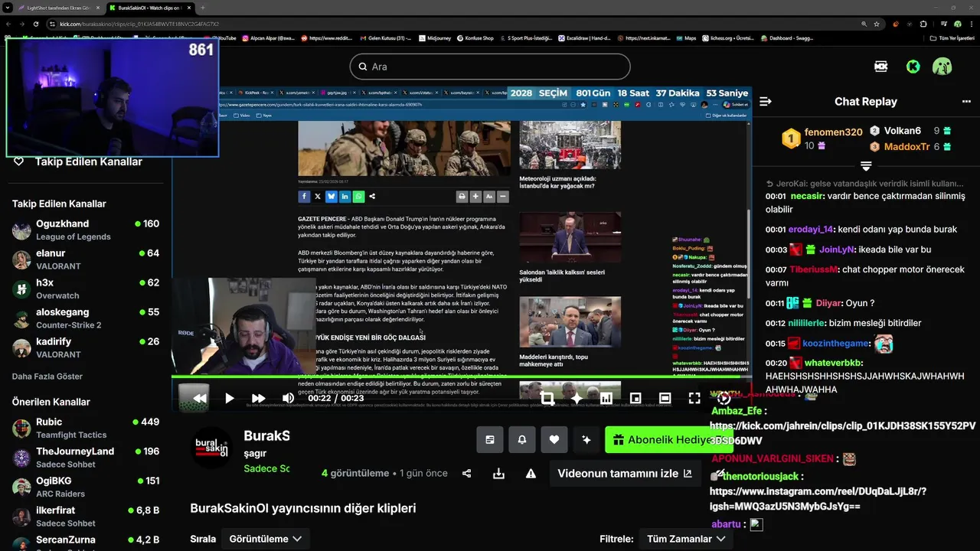The height and width of the screenshot is (551, 980).
Task: Open the Tüm Zamanlar filter dropdown
Action: [x=685, y=539]
